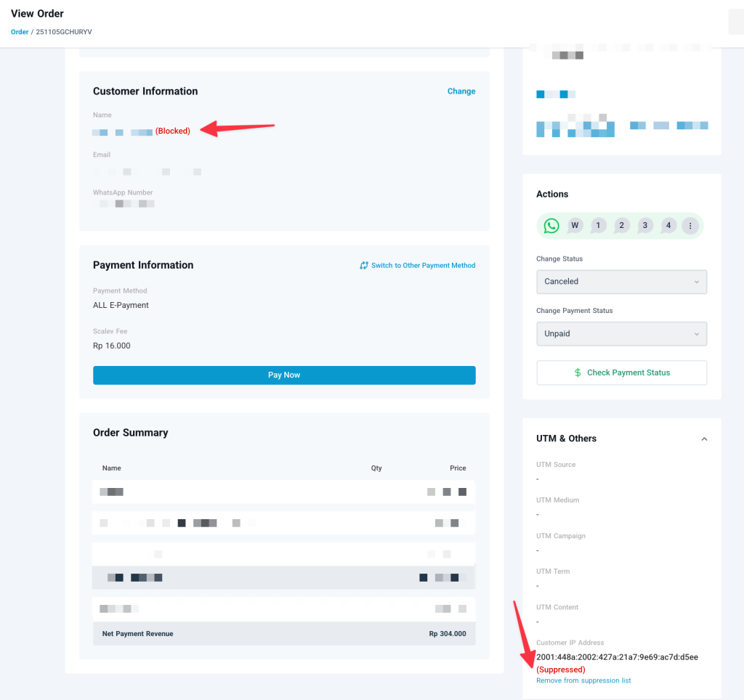Click the Net Payment Revenue label
The width and height of the screenshot is (744, 700).
[x=137, y=634]
